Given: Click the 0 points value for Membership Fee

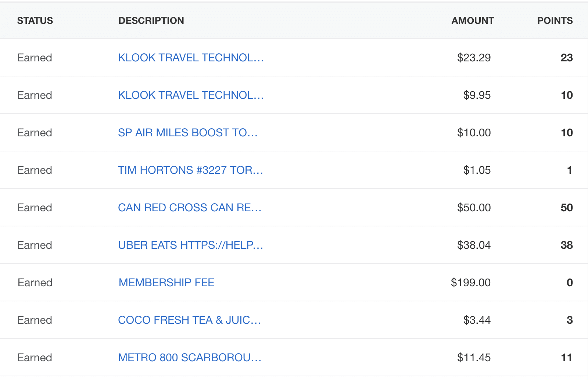Looking at the screenshot, I should click(x=569, y=283).
